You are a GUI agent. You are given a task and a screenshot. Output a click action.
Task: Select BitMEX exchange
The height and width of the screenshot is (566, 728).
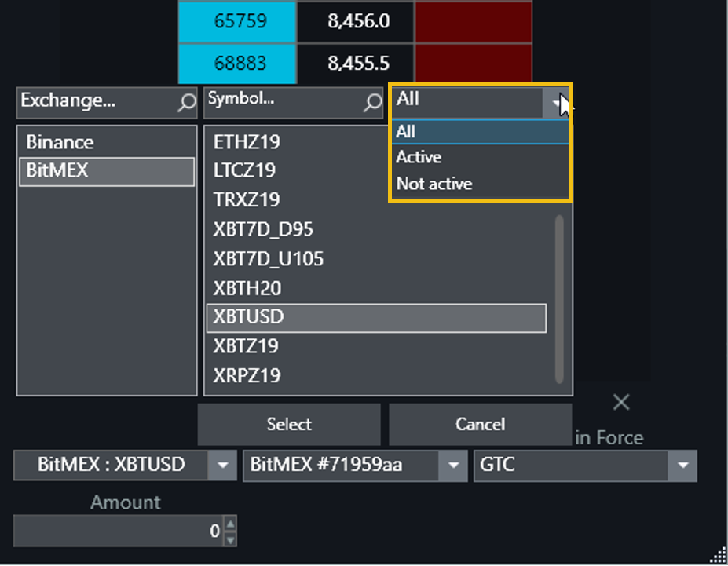coord(107,171)
